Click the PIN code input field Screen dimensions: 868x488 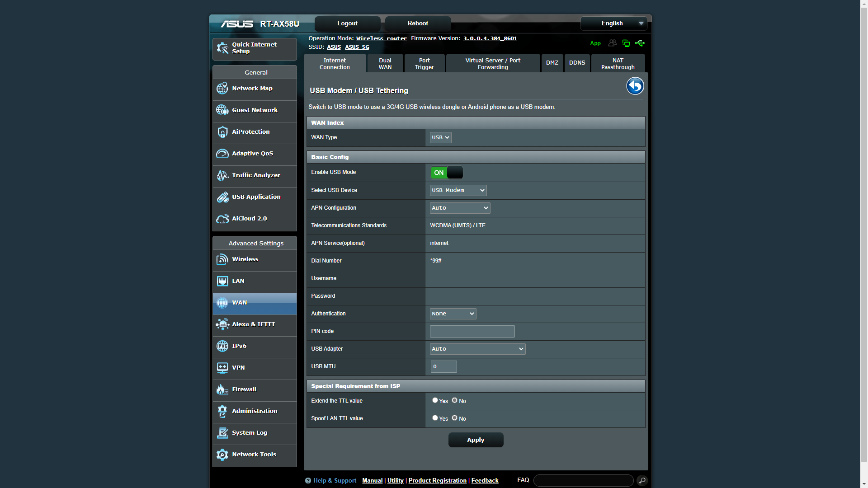[x=472, y=331]
